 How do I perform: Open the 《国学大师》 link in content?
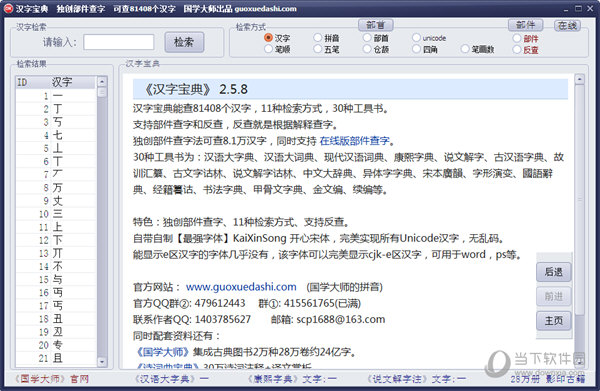tap(163, 352)
